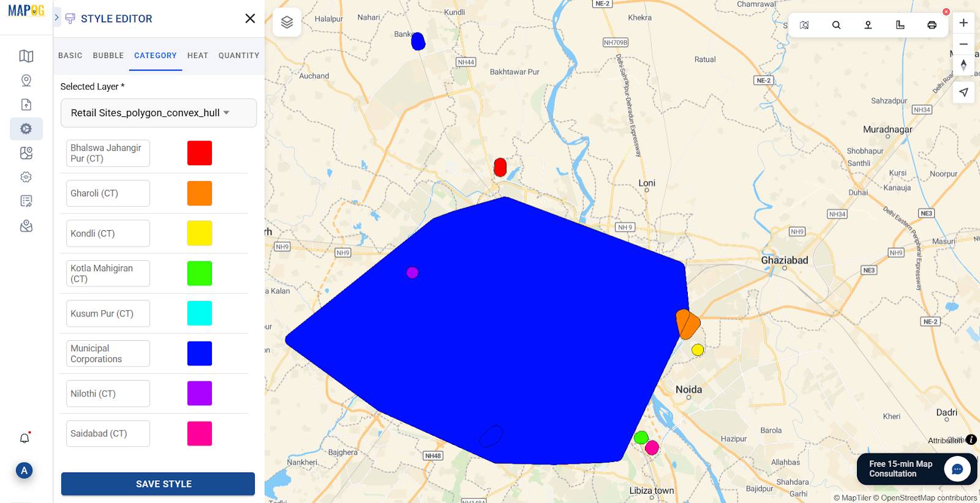The height and width of the screenshot is (503, 980).
Task: Click the print icon on map toolbar
Action: pos(932,25)
